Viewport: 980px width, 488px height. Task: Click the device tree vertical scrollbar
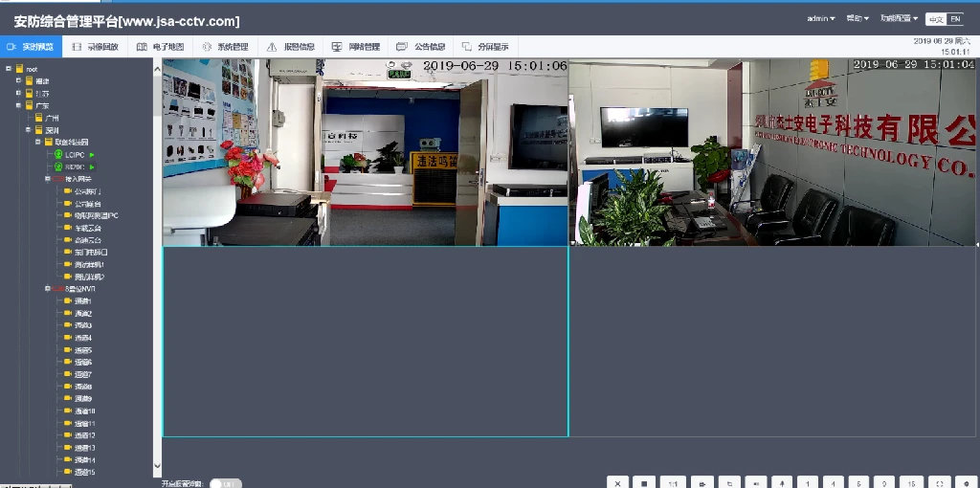click(x=158, y=268)
